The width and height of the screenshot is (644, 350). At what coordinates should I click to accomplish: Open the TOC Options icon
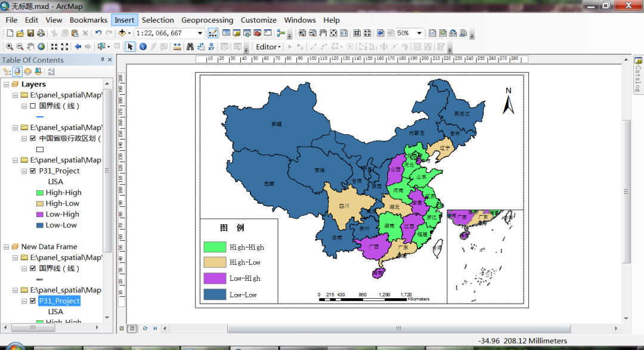pos(51,72)
